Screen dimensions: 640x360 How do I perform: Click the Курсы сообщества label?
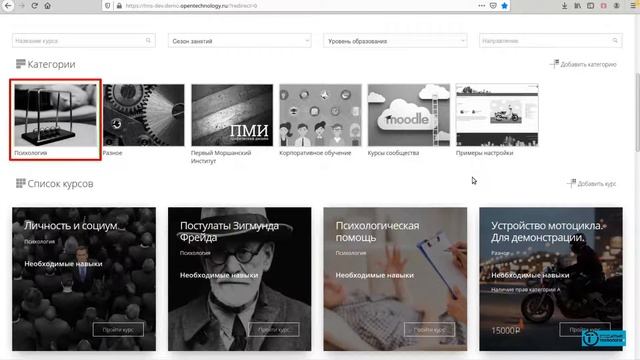point(393,153)
